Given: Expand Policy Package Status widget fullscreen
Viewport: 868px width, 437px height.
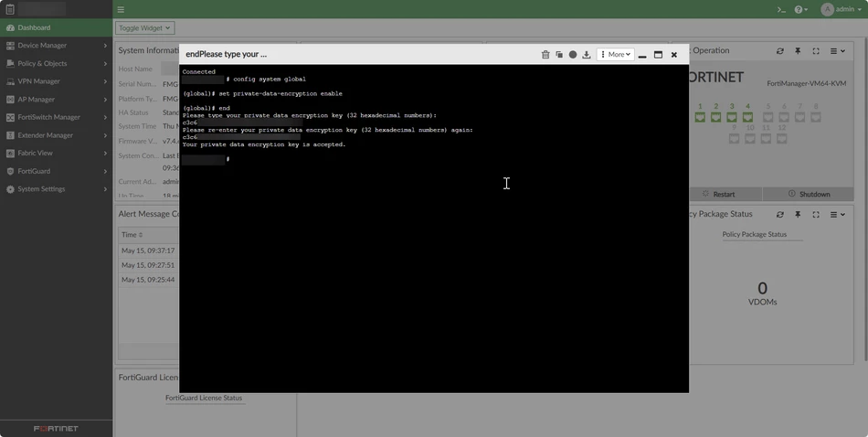Looking at the screenshot, I should coord(815,214).
